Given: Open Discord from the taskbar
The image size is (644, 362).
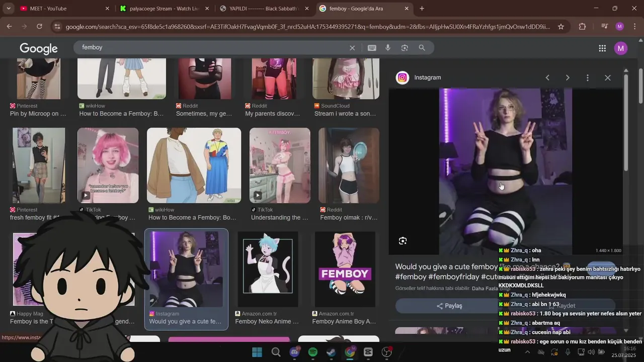Looking at the screenshot, I should (x=294, y=352).
